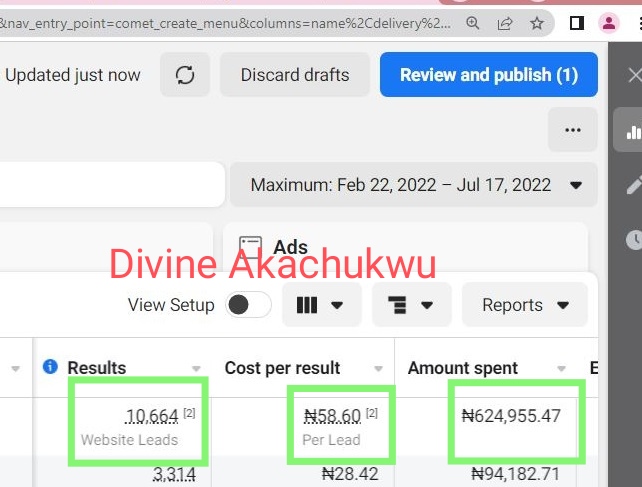Open the browser side panel icon
The height and width of the screenshot is (487, 642).
click(577, 22)
